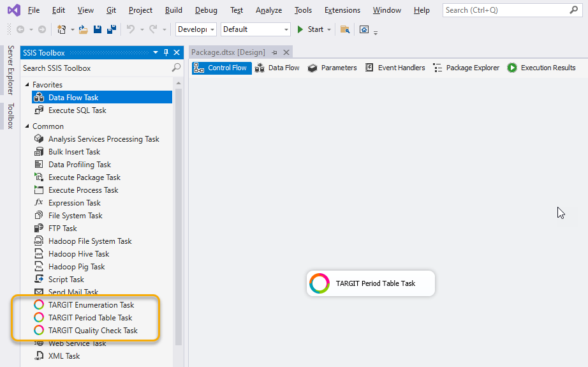This screenshot has width=588, height=367.
Task: Click the Navigate Forward arrow icon
Action: pos(42,29)
